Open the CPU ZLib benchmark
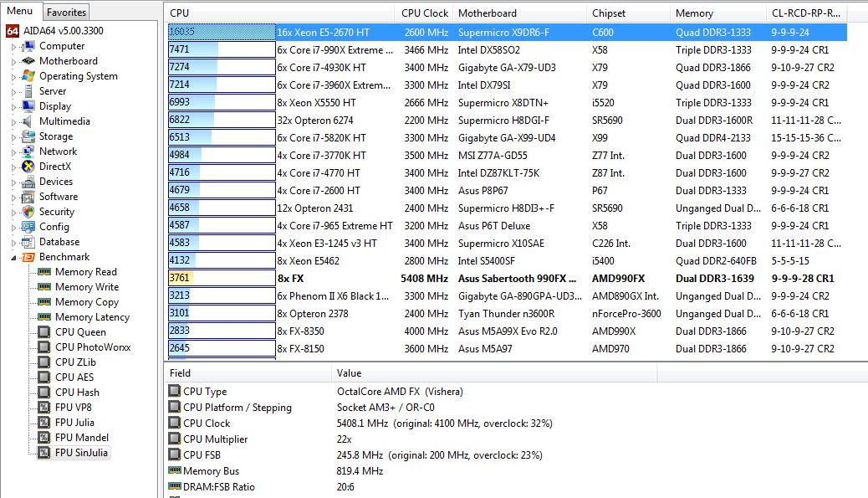868x498 pixels. [x=76, y=362]
